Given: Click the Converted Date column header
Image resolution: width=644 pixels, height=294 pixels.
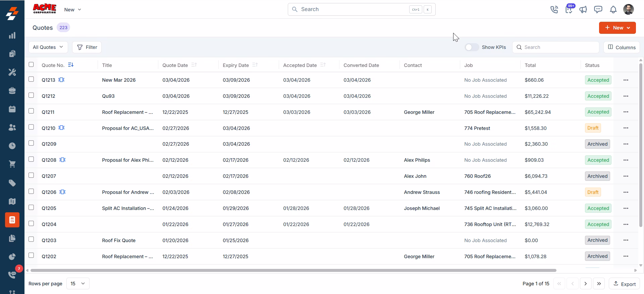Looking at the screenshot, I should [x=361, y=65].
